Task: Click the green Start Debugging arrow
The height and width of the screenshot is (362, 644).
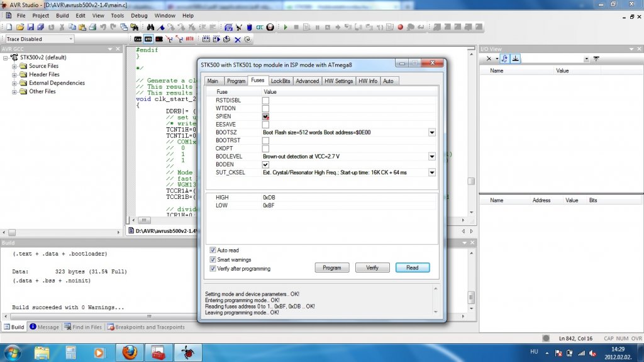Action: pos(286,27)
